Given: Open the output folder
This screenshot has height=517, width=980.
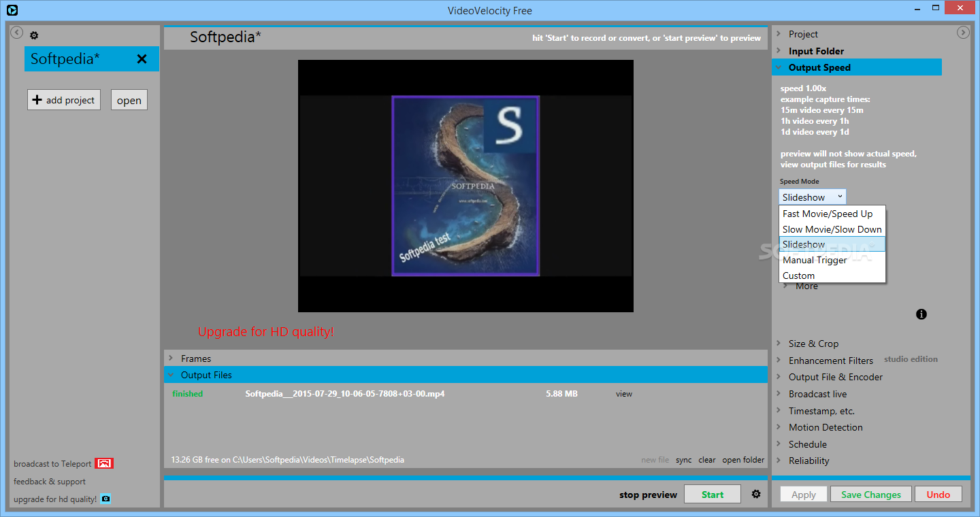Looking at the screenshot, I should pyautogui.click(x=743, y=460).
